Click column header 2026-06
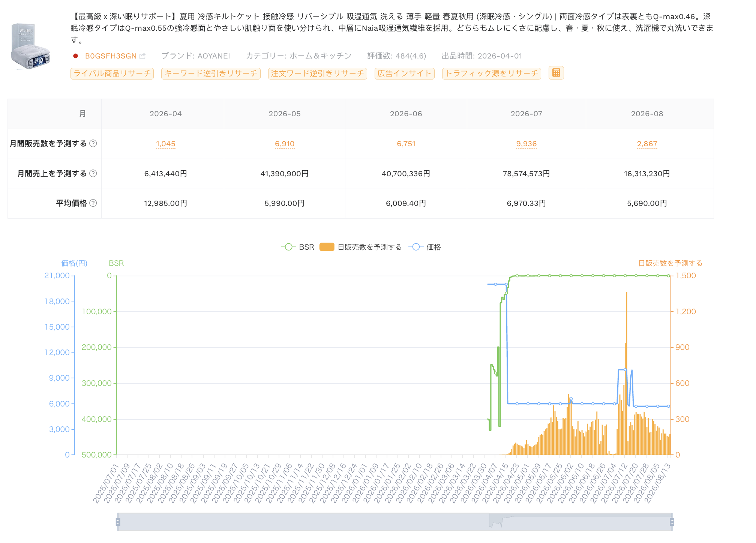 [x=406, y=114]
